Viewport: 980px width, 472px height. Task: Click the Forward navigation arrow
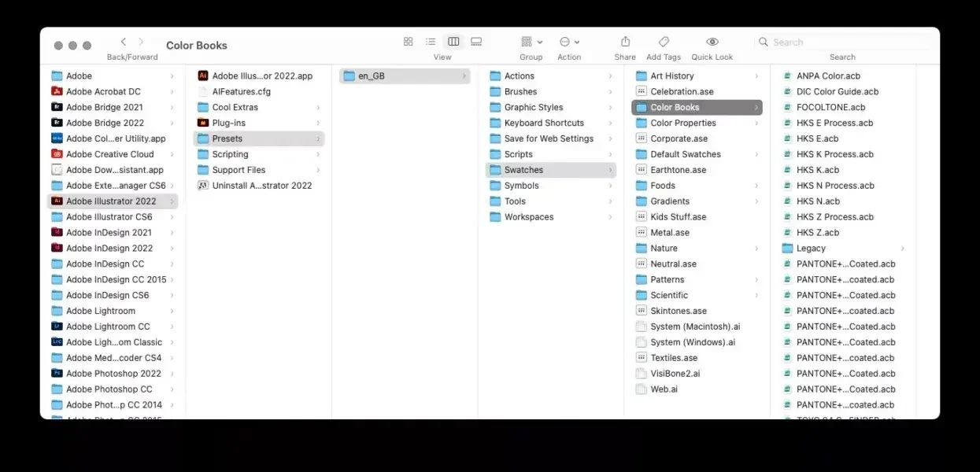142,42
